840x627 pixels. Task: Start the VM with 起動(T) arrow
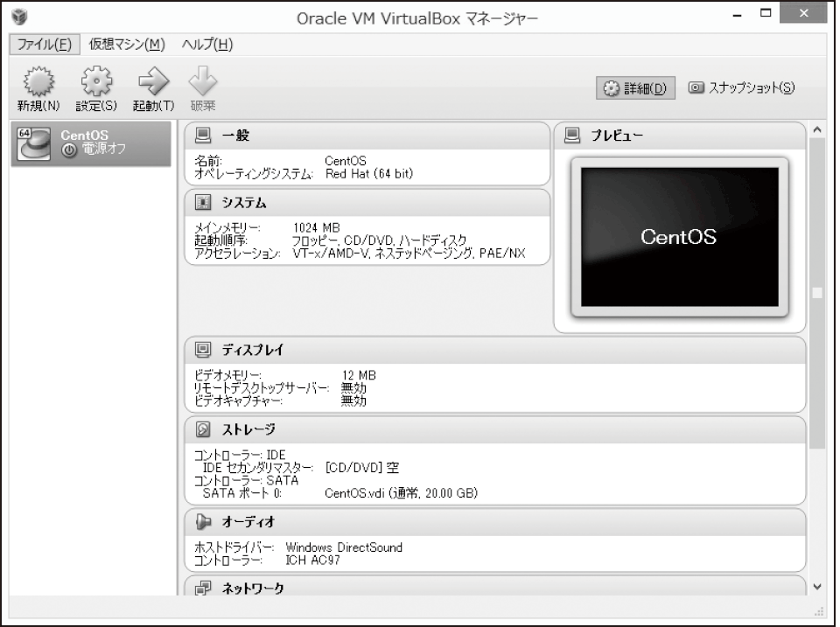[154, 81]
